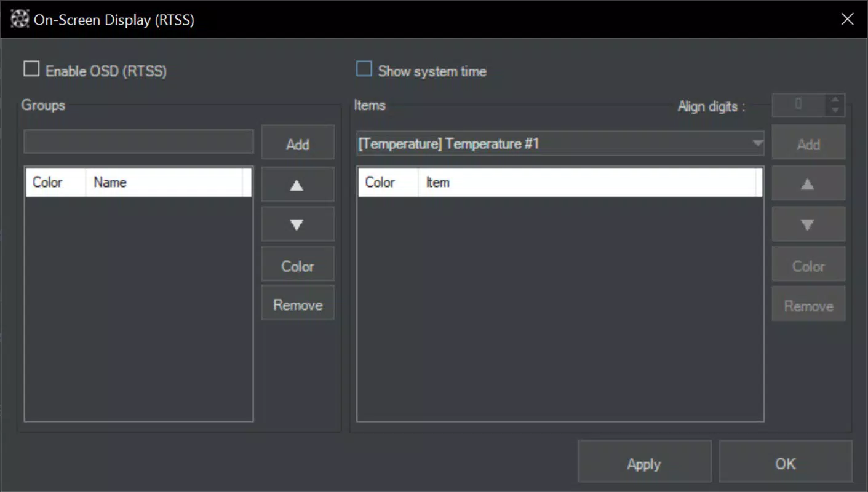Viewport: 868px width, 492px height.
Task: Click Color button in the Items panel
Action: (808, 265)
